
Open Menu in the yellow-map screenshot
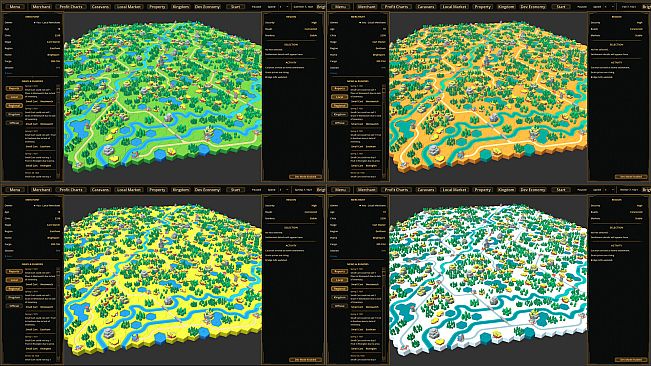[x=15, y=190]
